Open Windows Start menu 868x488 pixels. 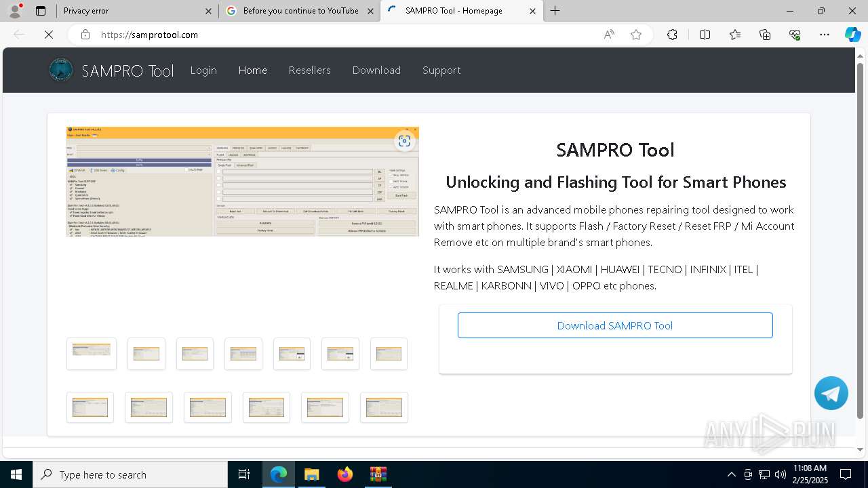pos(16,474)
